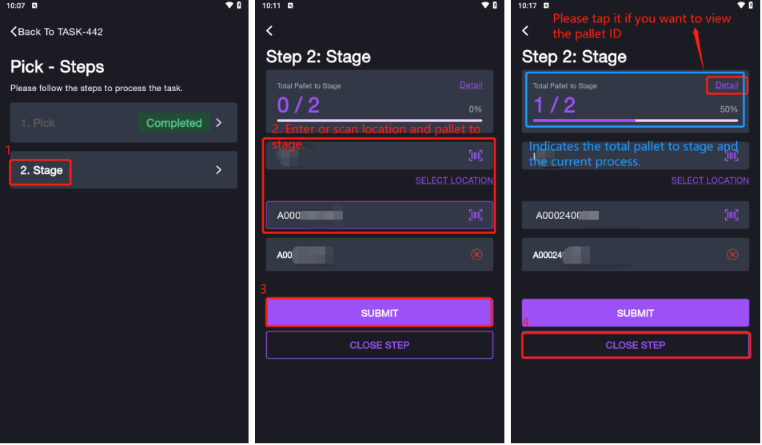Open the Detail link on the 50% progress screen
762x445 pixels.
[x=727, y=86]
